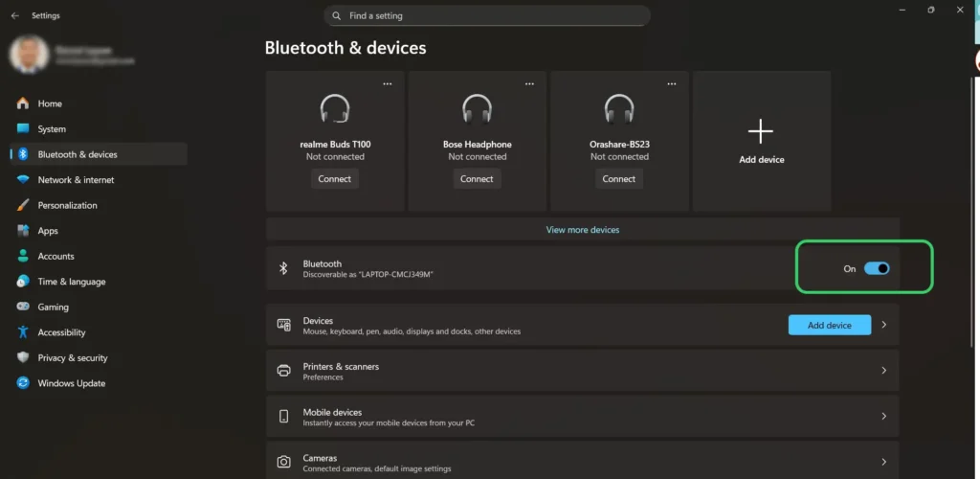Open more options for realme Buds T100
Viewport: 980px width, 479px height.
388,83
